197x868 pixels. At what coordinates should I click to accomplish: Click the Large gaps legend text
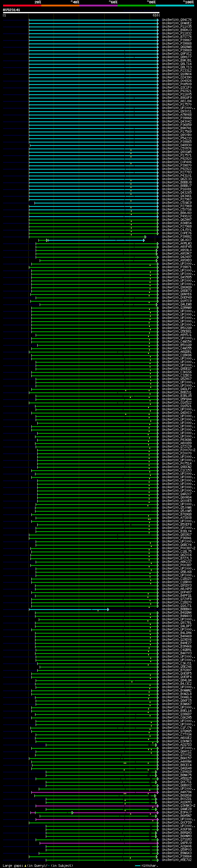[x=13, y=866]
